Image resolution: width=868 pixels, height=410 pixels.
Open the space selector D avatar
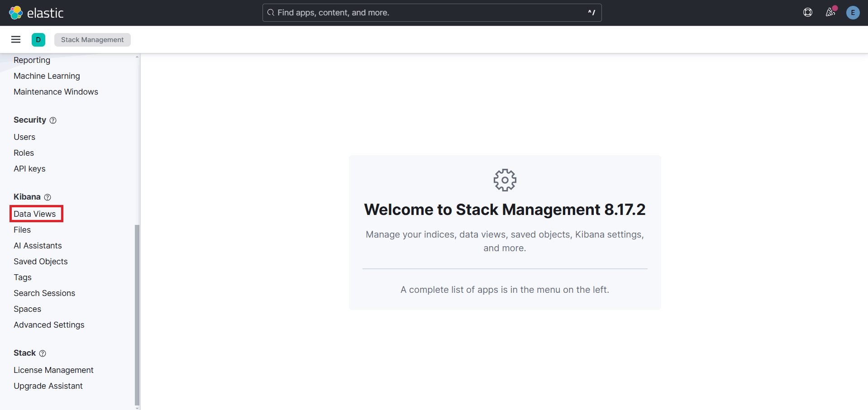[x=38, y=40]
